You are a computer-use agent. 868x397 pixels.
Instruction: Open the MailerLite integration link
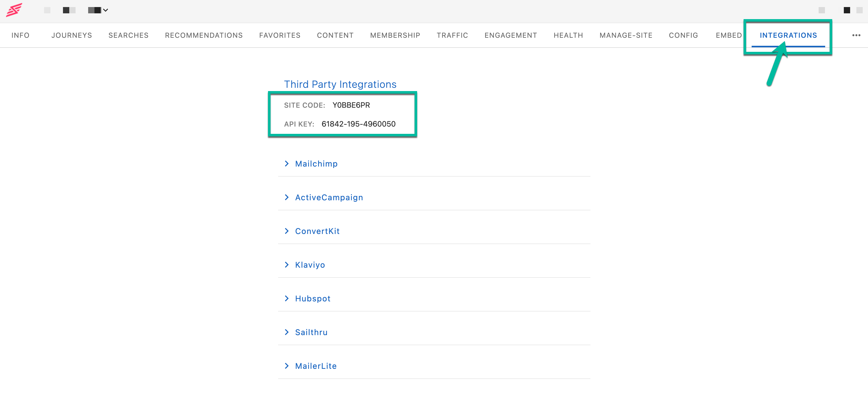pyautogui.click(x=316, y=366)
